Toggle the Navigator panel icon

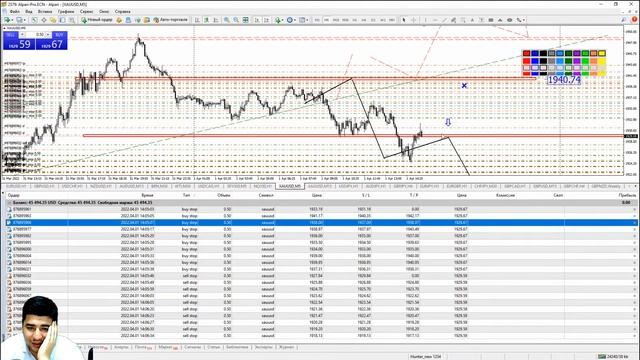tap(53, 20)
